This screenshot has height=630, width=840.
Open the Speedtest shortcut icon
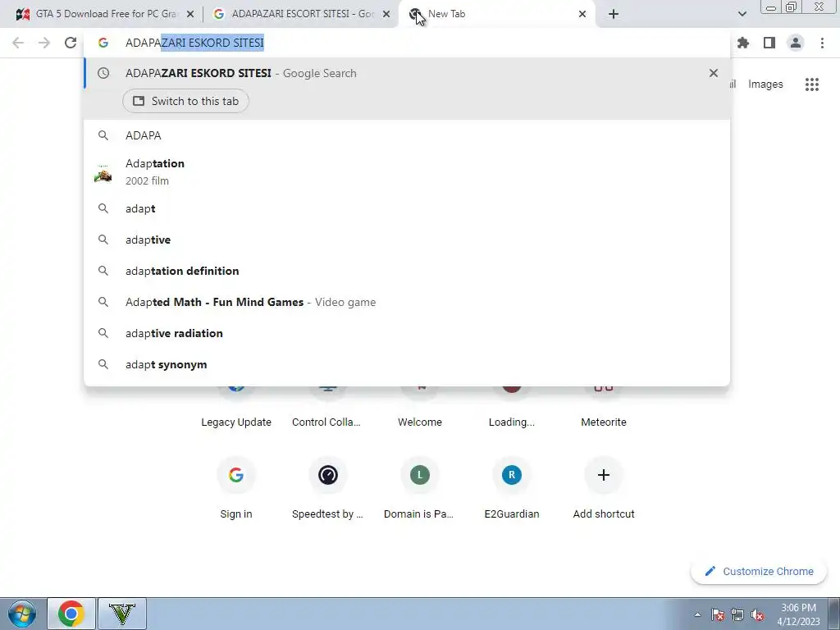[x=328, y=475]
